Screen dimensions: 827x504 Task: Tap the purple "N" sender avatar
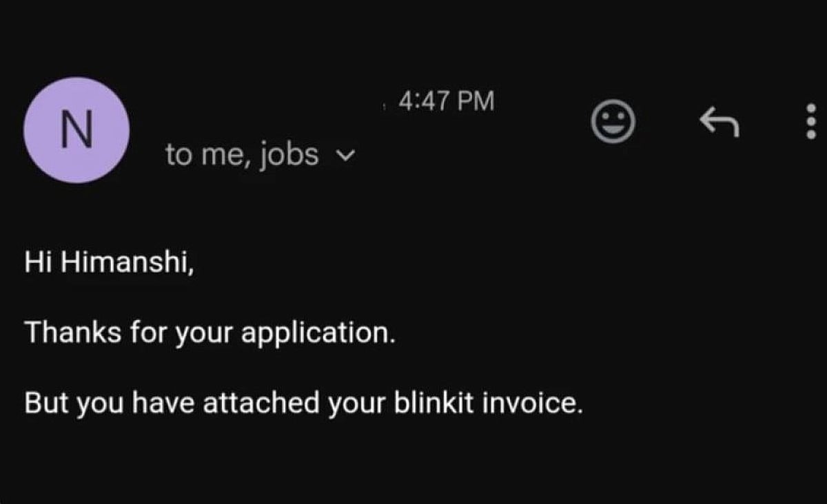pyautogui.click(x=75, y=130)
